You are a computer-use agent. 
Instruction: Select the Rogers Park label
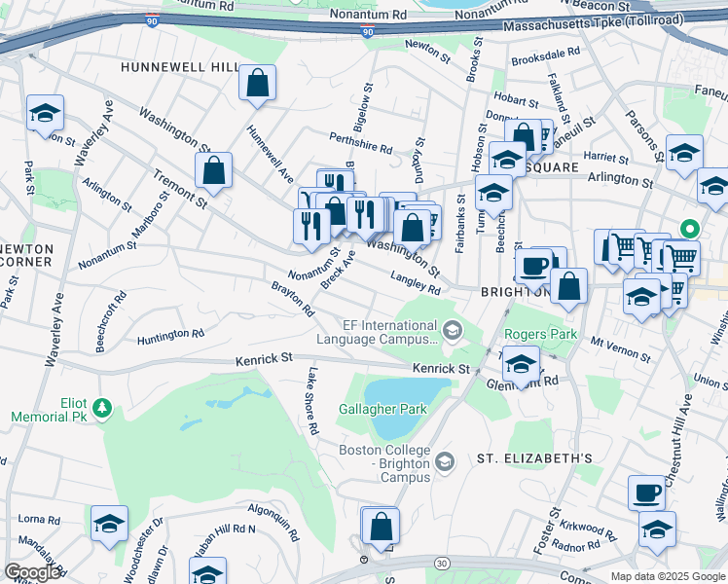pos(540,334)
